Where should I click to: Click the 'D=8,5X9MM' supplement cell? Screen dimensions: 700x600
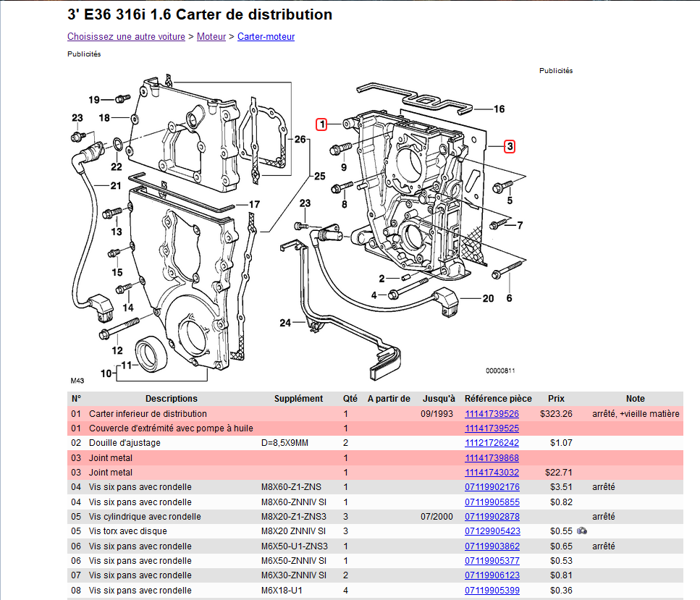284,443
